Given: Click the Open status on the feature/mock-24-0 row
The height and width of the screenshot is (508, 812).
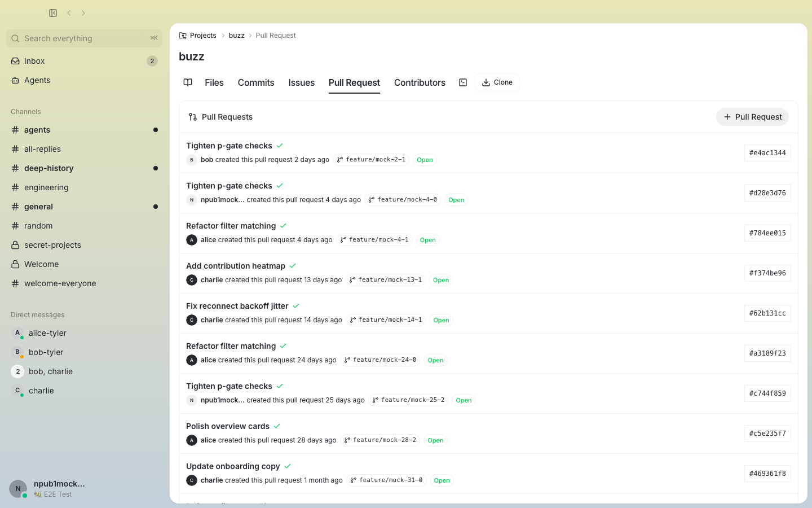Looking at the screenshot, I should pyautogui.click(x=435, y=360).
